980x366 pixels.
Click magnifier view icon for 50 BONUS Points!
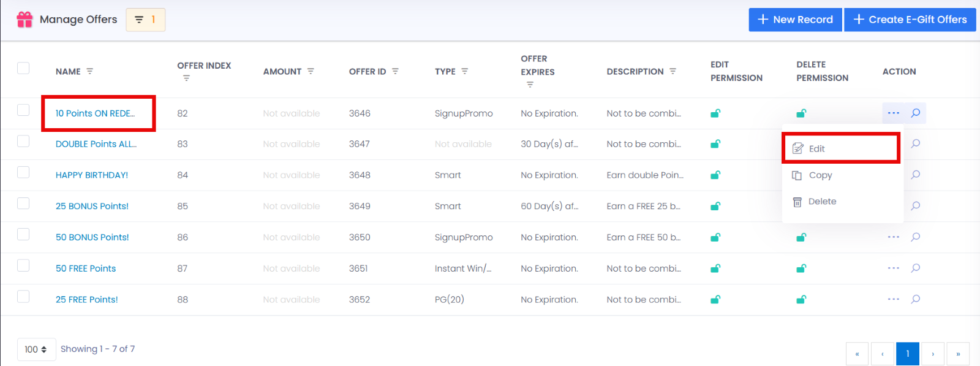tap(916, 237)
